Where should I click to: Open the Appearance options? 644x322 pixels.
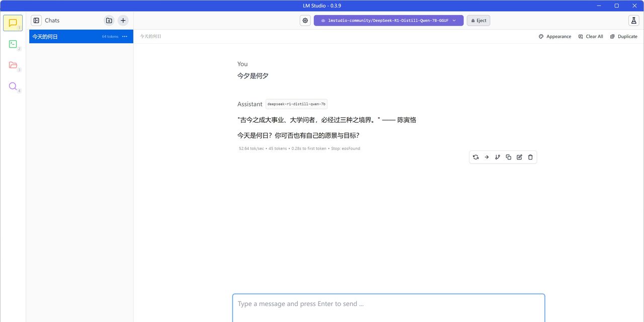[x=555, y=36]
